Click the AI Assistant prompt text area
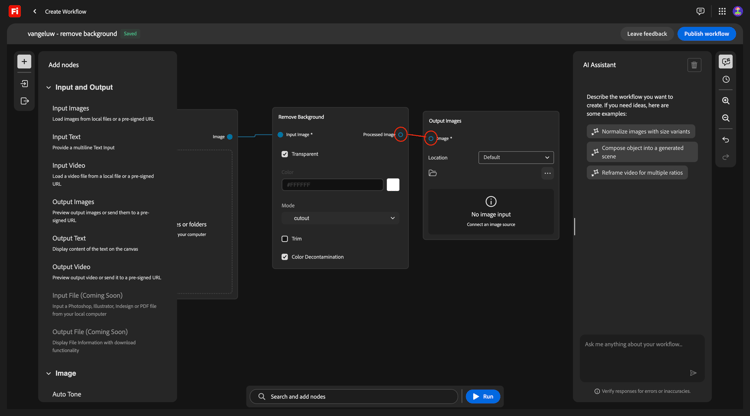Viewport: 750px width, 416px height. point(642,358)
